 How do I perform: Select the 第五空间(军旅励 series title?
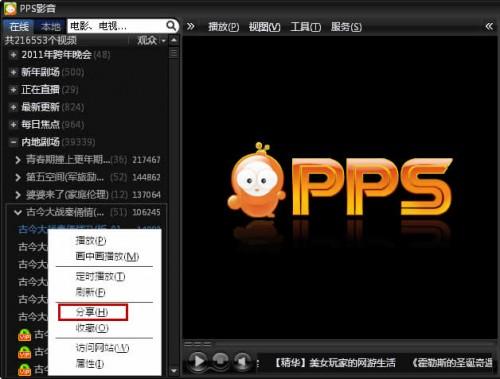tap(65, 177)
